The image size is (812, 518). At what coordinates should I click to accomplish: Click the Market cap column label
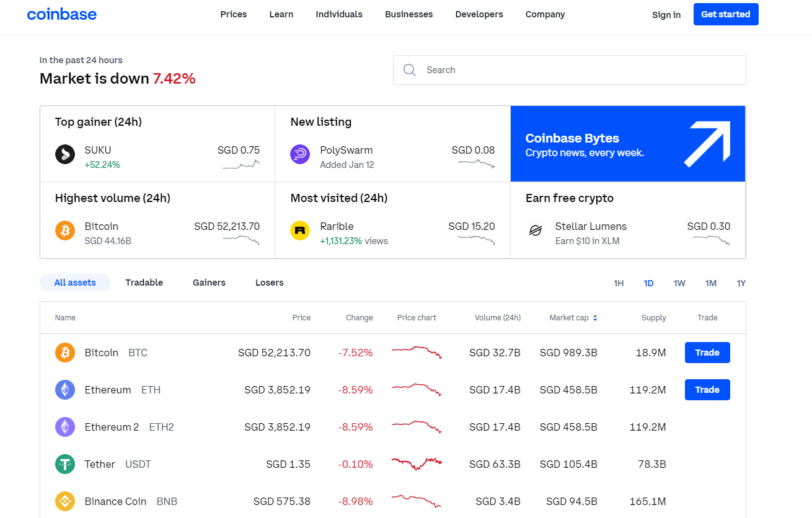pos(569,318)
